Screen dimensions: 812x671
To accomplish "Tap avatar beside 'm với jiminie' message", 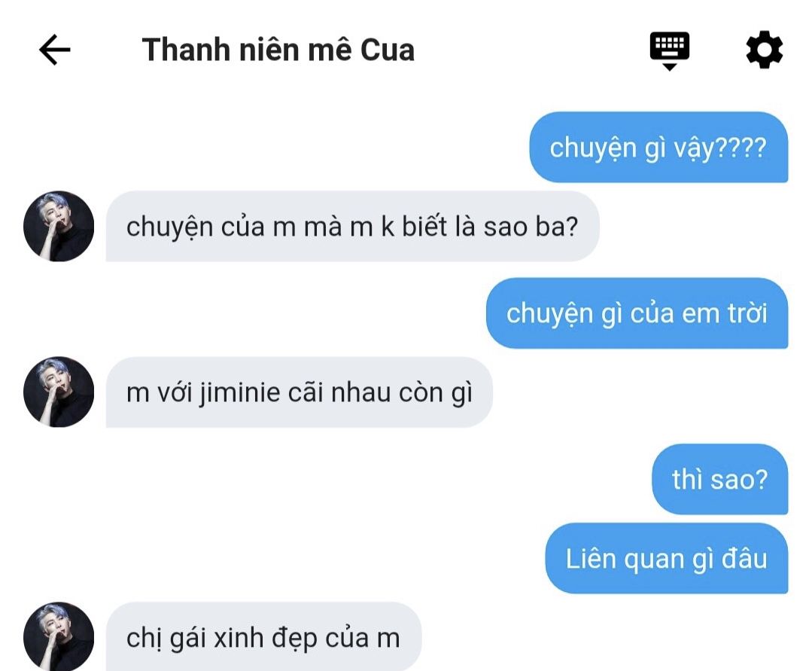I will [x=59, y=392].
